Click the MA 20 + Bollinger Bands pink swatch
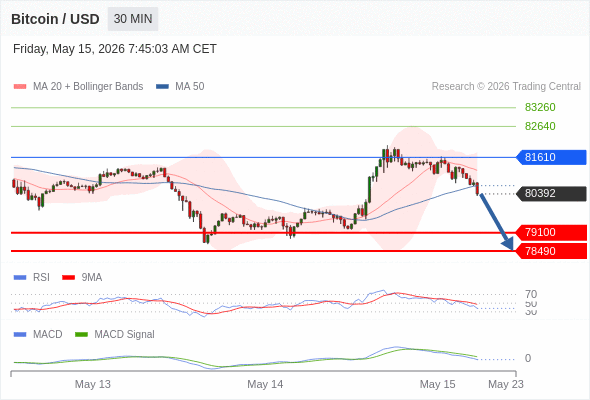This screenshot has height=400, width=590. pos(20,87)
